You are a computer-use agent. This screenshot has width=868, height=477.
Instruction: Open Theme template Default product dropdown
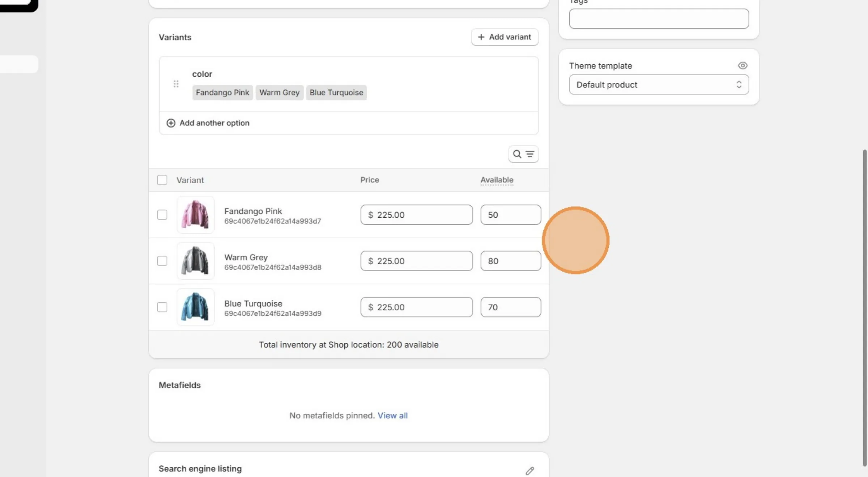point(659,85)
